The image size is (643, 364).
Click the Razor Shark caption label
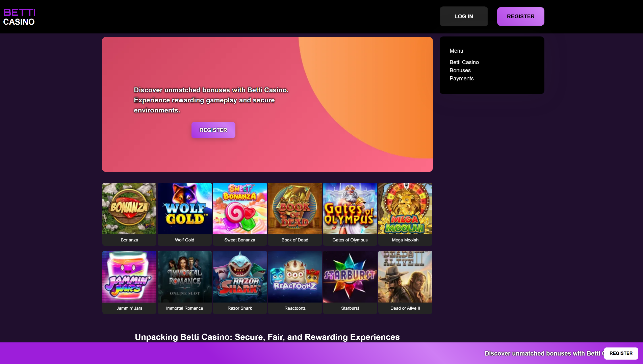tap(240, 308)
